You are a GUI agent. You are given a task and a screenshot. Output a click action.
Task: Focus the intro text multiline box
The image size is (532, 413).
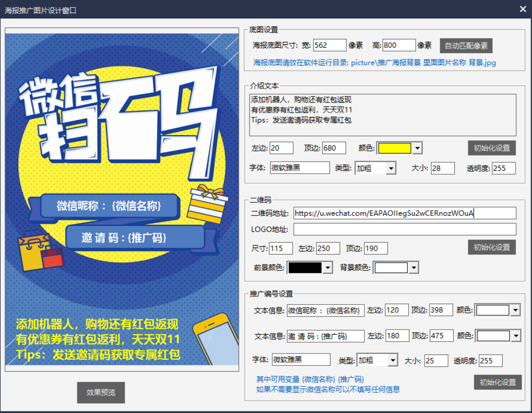(x=383, y=115)
